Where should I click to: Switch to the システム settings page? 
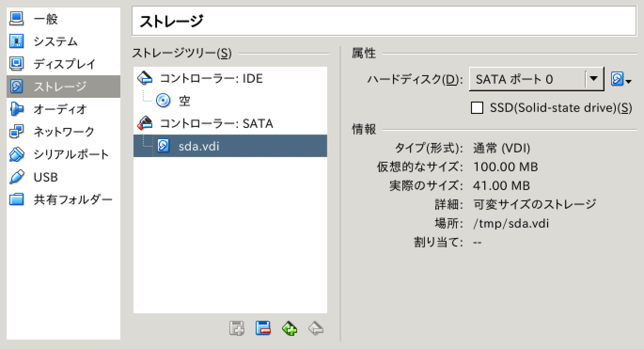[55, 42]
